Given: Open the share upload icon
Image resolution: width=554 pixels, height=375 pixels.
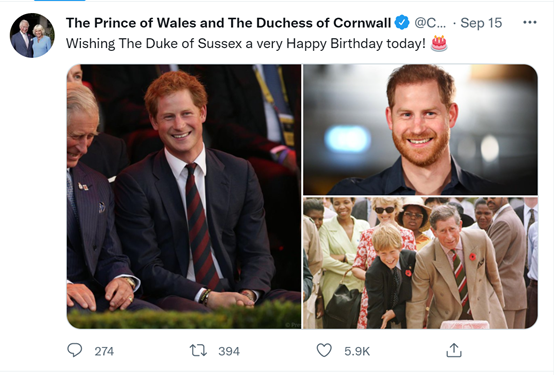Looking at the screenshot, I should [454, 350].
